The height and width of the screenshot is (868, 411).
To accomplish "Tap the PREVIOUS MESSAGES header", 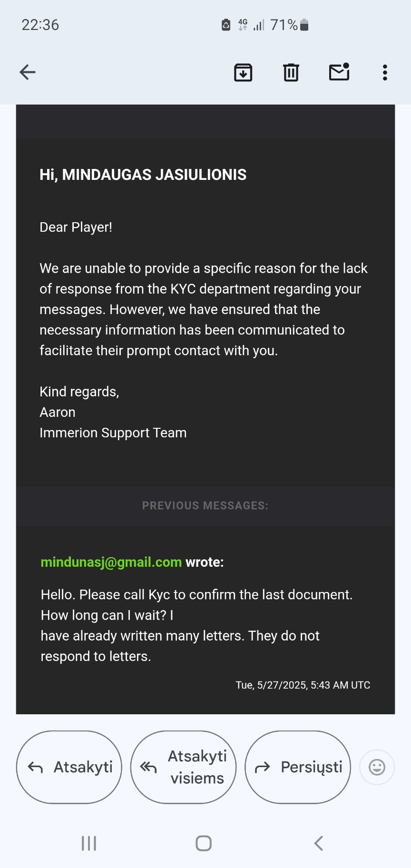I will tap(205, 505).
